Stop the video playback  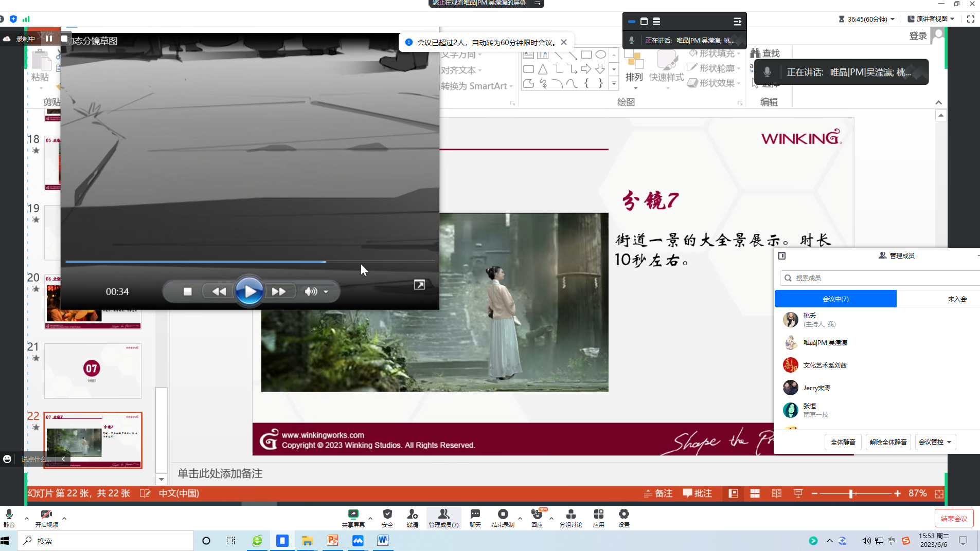(188, 291)
